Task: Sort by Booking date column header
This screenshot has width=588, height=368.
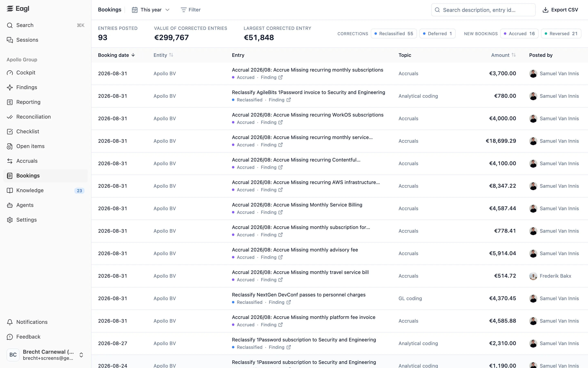Action: (116, 55)
